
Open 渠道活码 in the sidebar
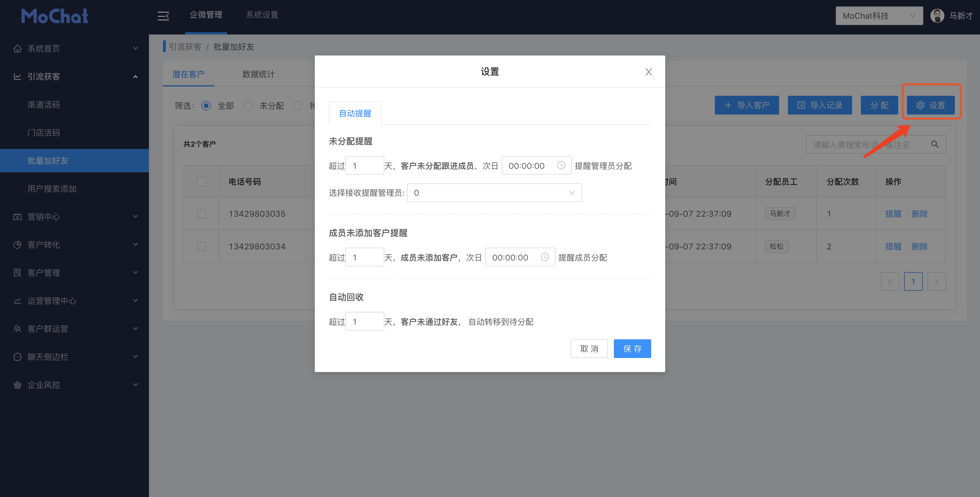coord(44,105)
